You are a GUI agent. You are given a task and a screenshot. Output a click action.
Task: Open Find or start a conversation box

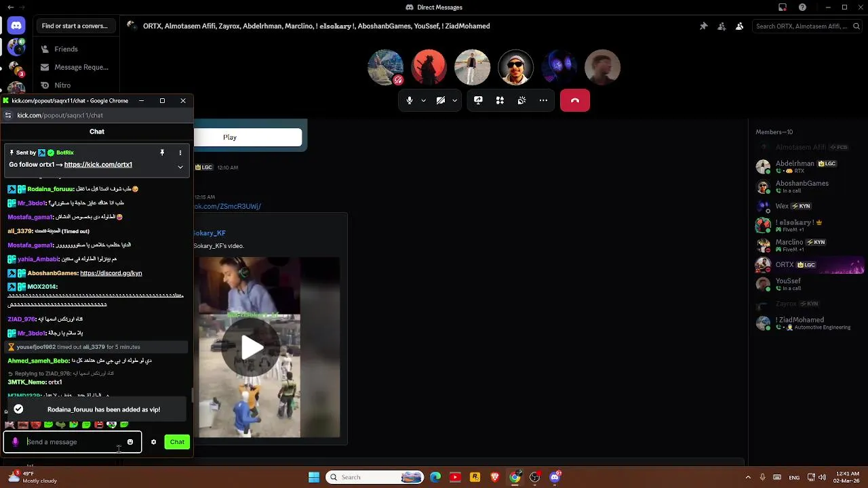75,26
